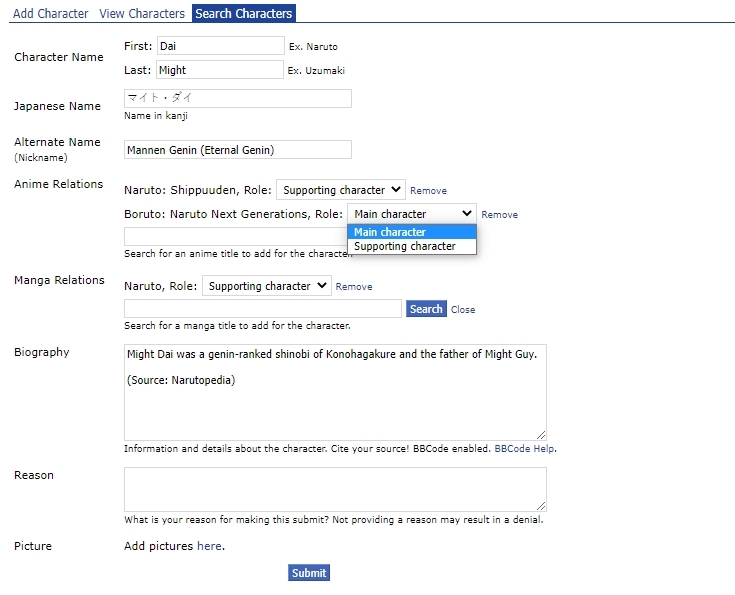
Task: Open the Naruto: Shippuuden role dropdown
Action: tap(340, 190)
